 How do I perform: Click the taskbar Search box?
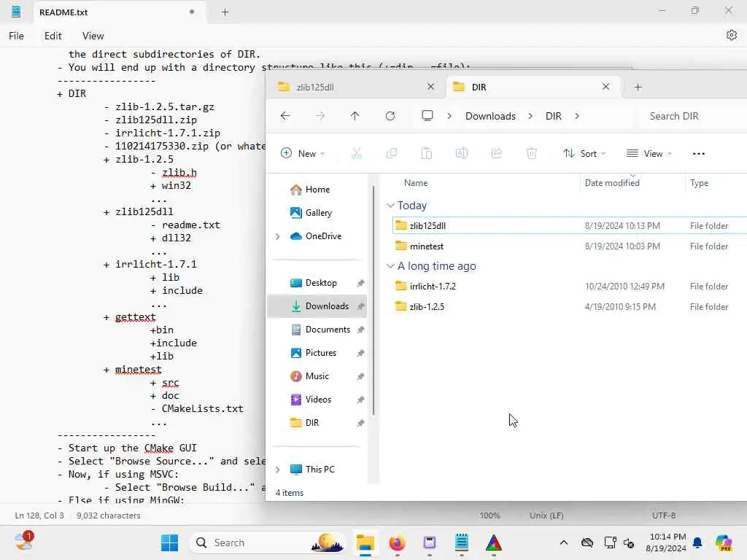click(268, 542)
